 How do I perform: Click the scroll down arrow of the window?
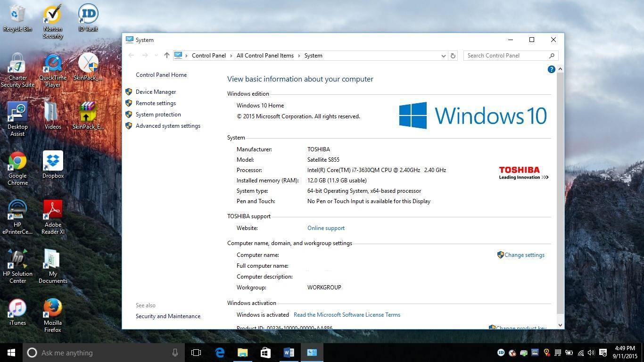(560, 325)
